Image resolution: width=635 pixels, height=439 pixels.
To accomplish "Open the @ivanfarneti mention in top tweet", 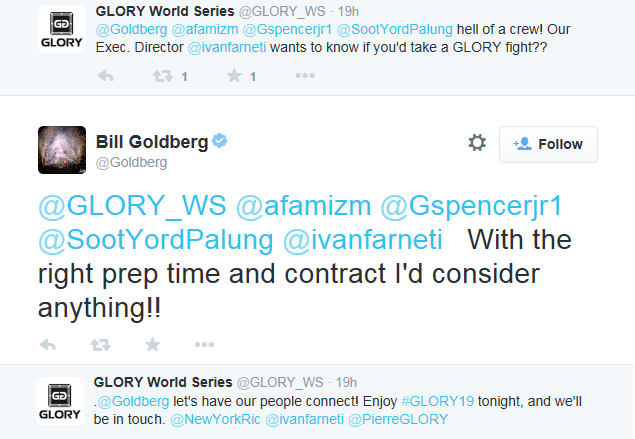I will [227, 47].
